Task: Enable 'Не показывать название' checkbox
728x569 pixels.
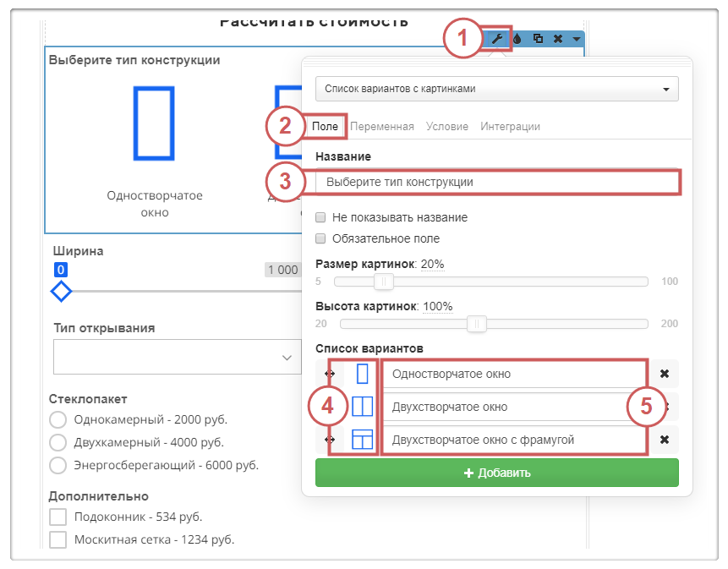Action: point(320,217)
